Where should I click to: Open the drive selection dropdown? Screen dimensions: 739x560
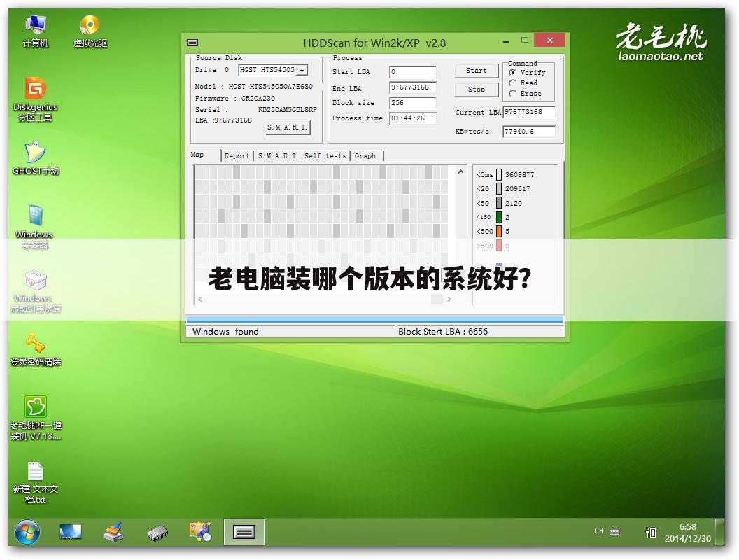coord(303,70)
